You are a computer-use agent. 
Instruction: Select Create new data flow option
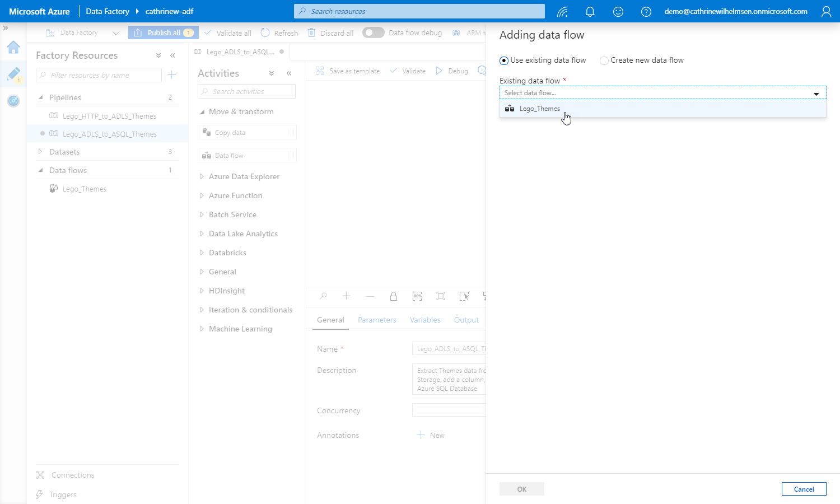click(604, 60)
